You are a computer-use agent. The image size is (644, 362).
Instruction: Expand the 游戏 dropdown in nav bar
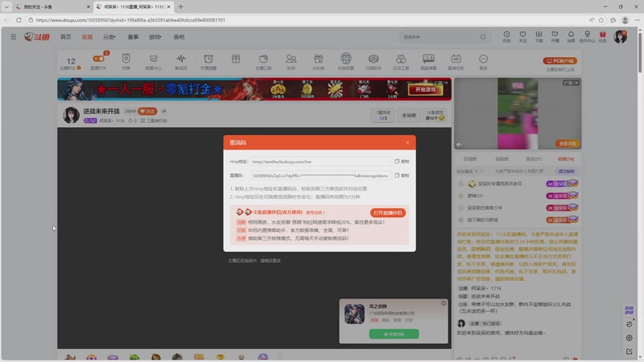(x=155, y=37)
